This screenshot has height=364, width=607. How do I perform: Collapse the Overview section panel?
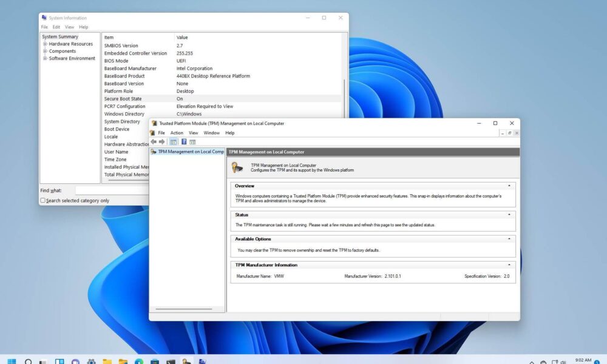click(x=510, y=186)
